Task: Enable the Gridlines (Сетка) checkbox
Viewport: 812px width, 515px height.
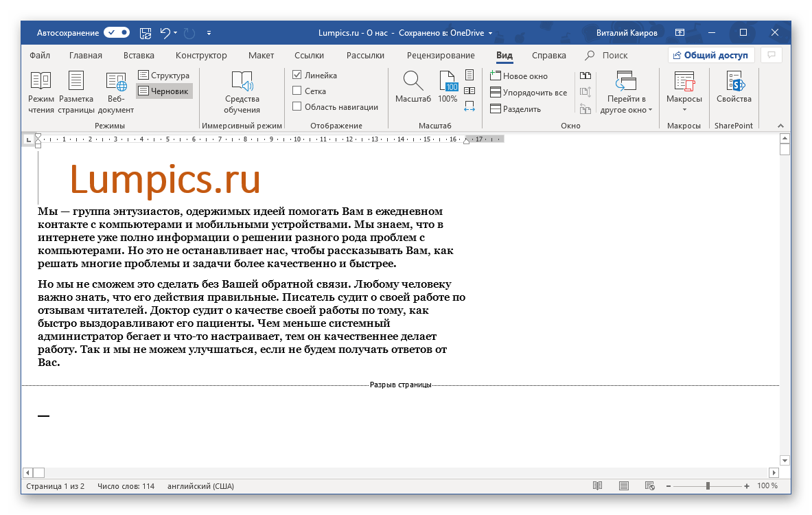Action: [297, 91]
